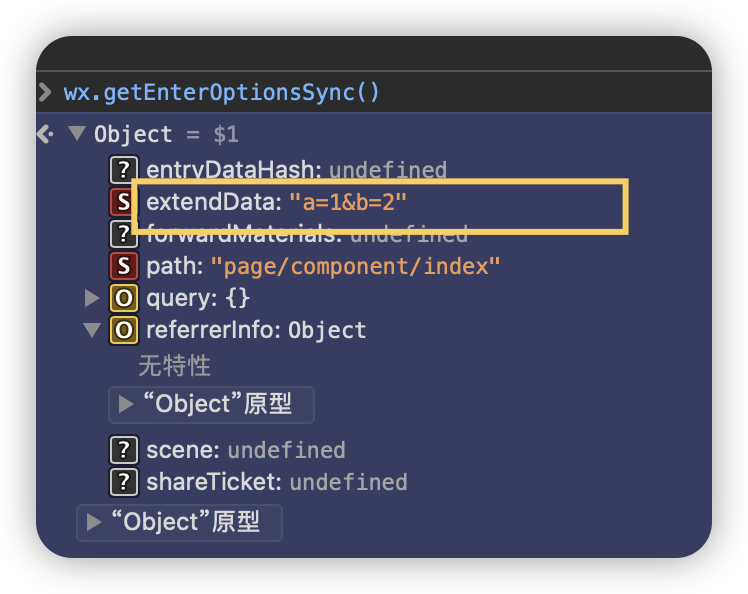The height and width of the screenshot is (594, 748).
Task: Expand the bottom "Object" 原型 entry
Action: tap(94, 522)
